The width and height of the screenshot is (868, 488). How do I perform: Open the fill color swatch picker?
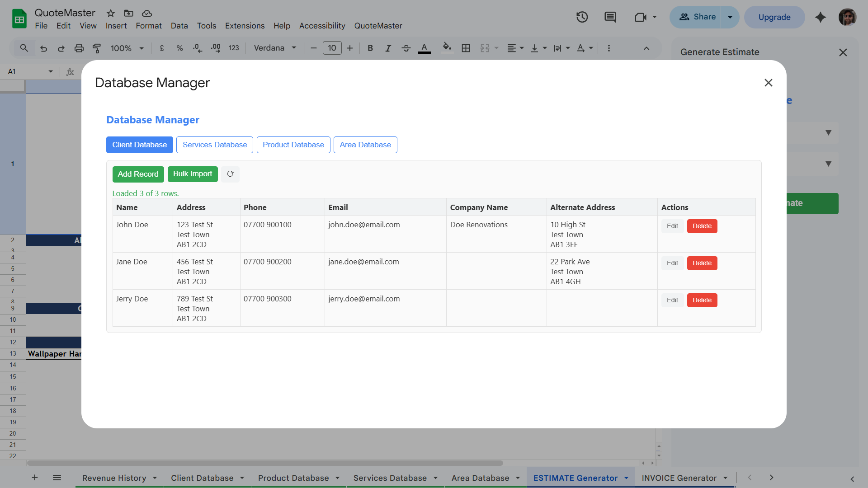tap(447, 48)
